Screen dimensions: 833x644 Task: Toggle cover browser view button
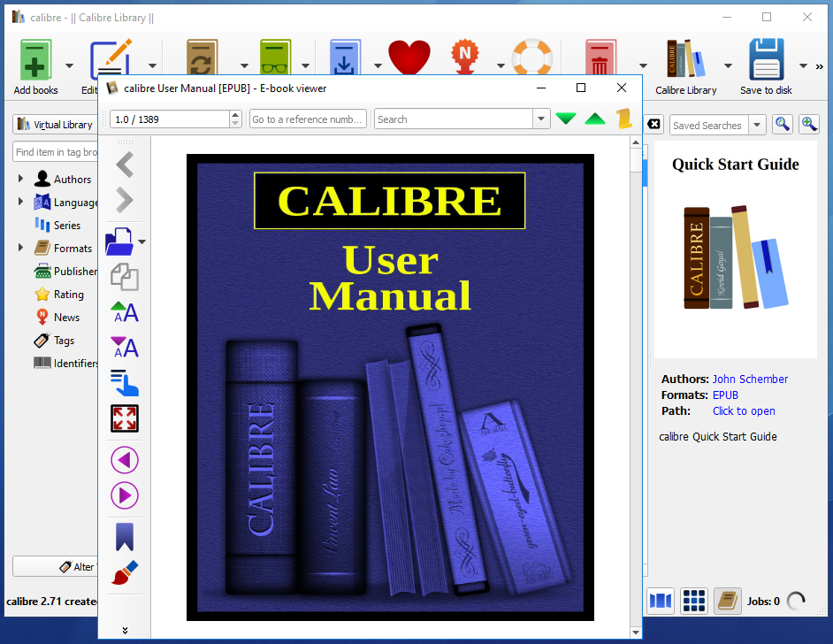click(661, 601)
